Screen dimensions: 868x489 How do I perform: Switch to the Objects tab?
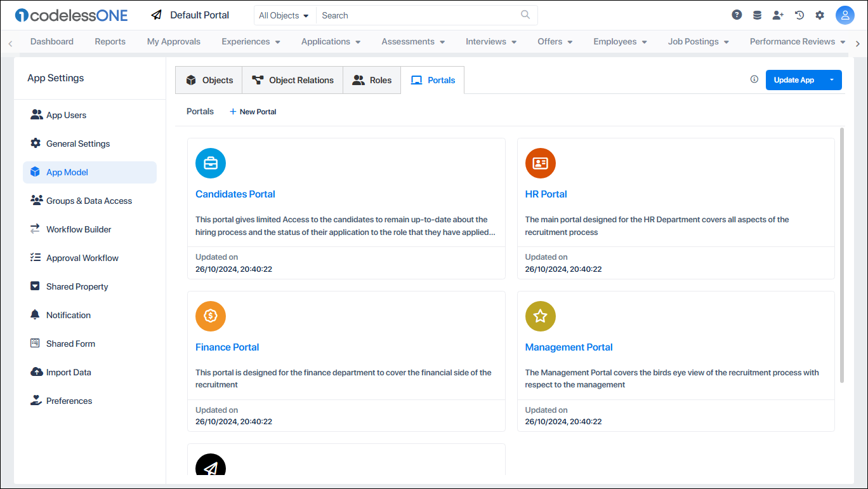tap(209, 80)
